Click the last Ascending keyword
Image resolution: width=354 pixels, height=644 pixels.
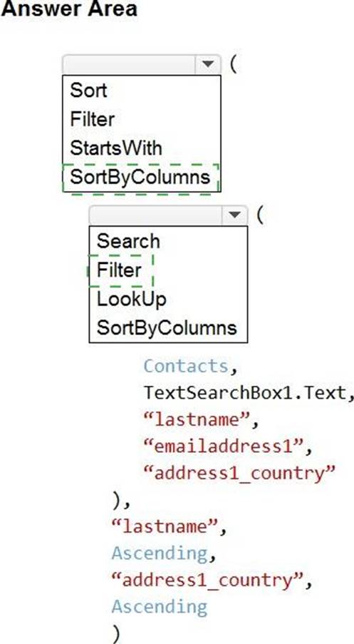pyautogui.click(x=160, y=607)
